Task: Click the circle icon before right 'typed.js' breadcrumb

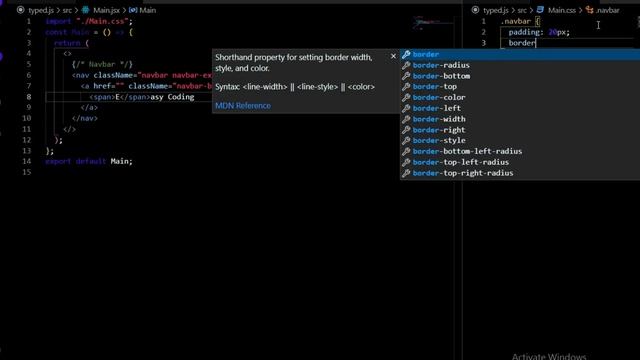Action: tap(475, 10)
